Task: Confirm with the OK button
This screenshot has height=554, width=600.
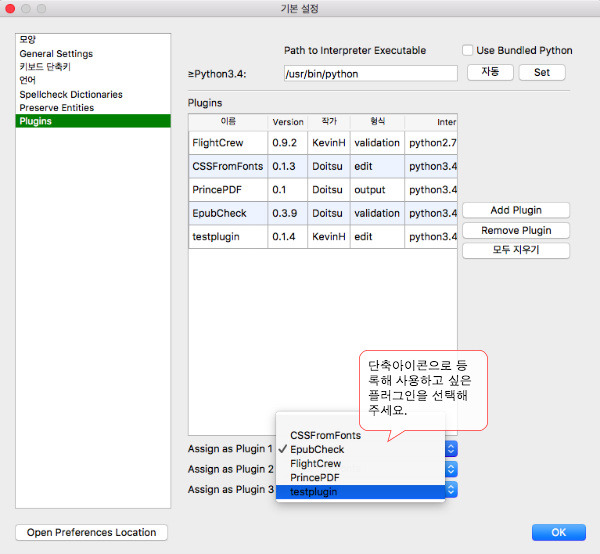Action: pos(559,532)
